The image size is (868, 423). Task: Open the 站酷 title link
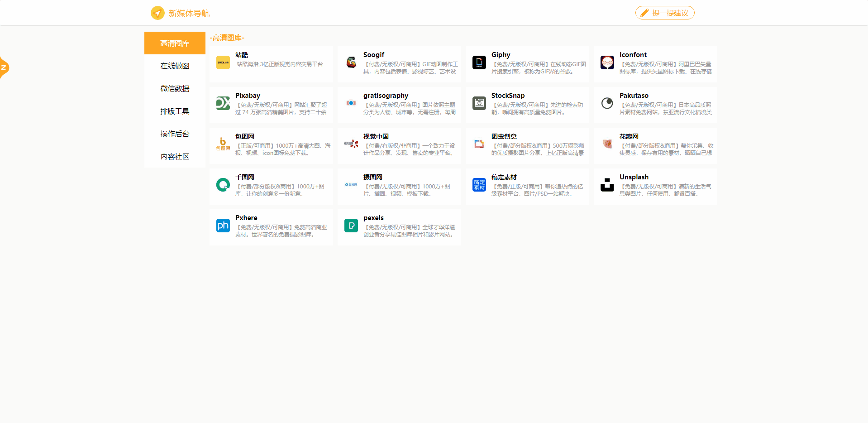pos(242,55)
